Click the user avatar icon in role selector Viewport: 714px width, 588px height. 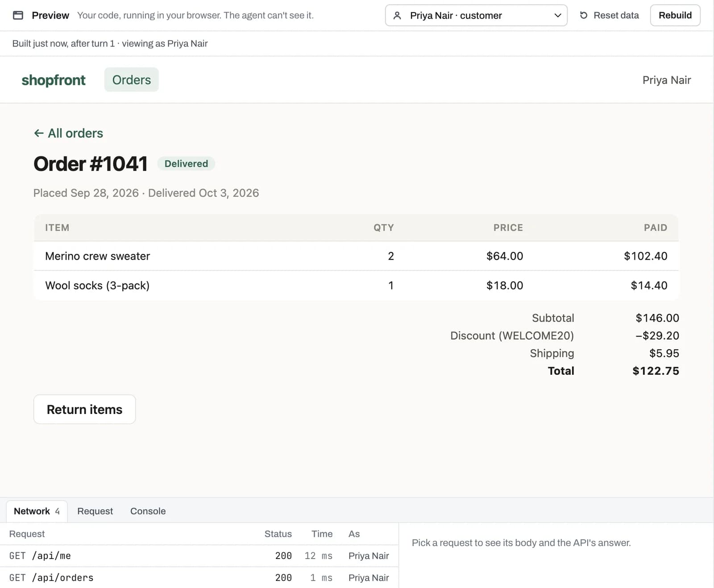[397, 16]
